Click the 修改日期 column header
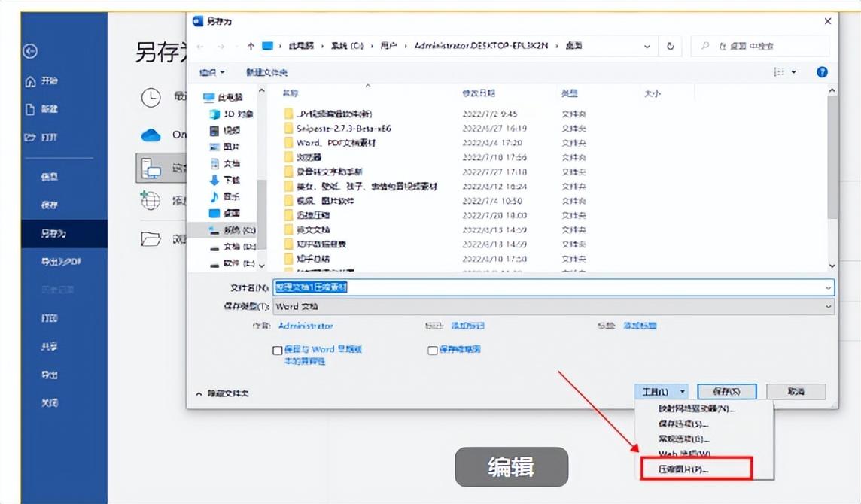Viewport: 861px width, 504px height. click(479, 93)
